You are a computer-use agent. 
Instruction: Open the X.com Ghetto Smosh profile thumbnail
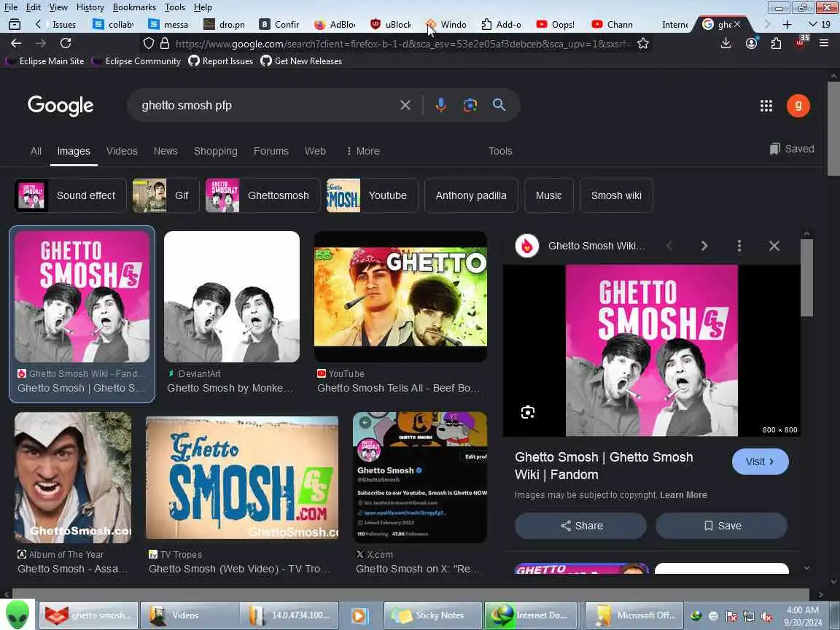(x=420, y=478)
